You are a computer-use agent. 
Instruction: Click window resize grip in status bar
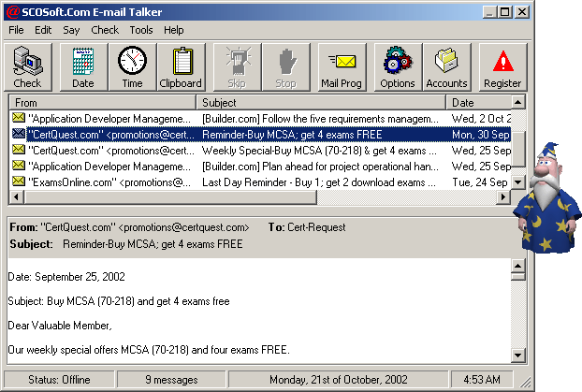525,383
